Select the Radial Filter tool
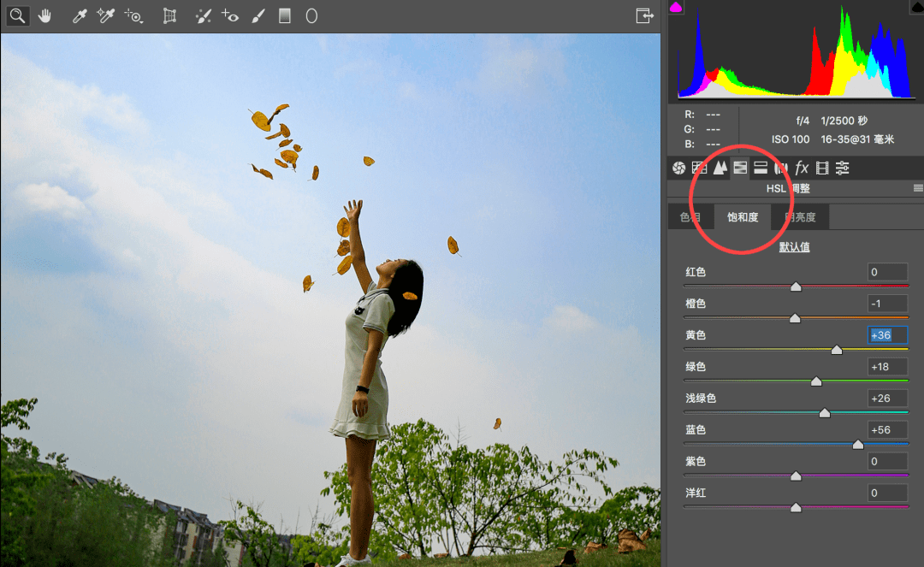Image resolution: width=924 pixels, height=567 pixels. click(311, 16)
